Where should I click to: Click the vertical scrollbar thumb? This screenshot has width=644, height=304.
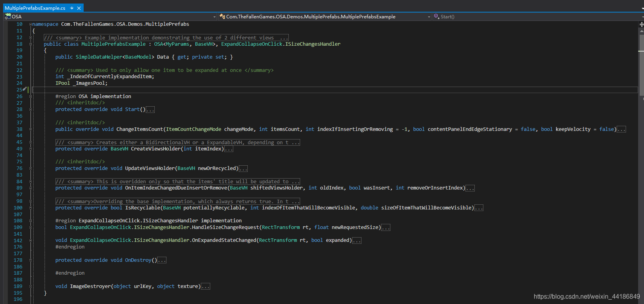641,64
